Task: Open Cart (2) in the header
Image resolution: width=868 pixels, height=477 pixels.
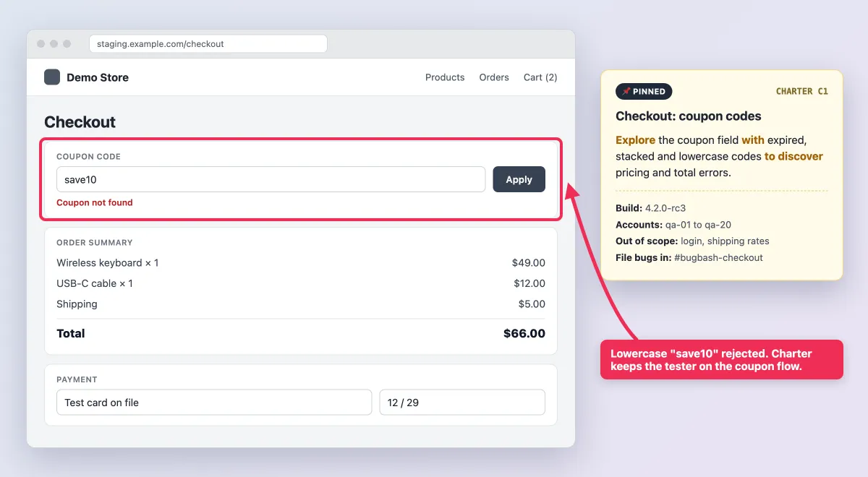Action: [540, 77]
